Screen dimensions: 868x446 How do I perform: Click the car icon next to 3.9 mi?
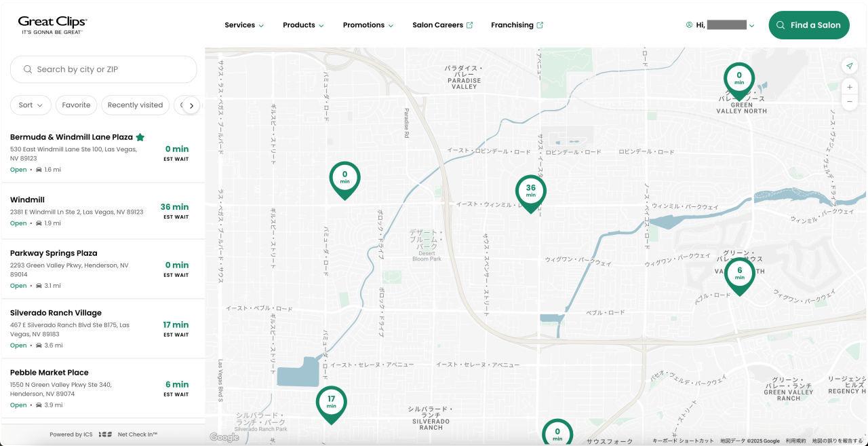point(39,405)
